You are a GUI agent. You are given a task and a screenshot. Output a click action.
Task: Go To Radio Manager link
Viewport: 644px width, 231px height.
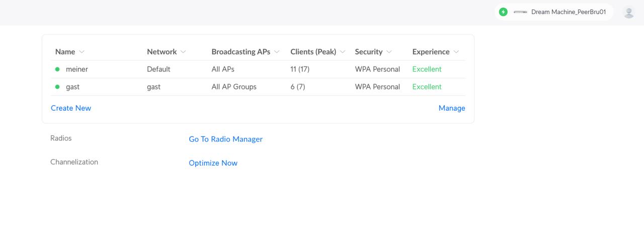(226, 139)
